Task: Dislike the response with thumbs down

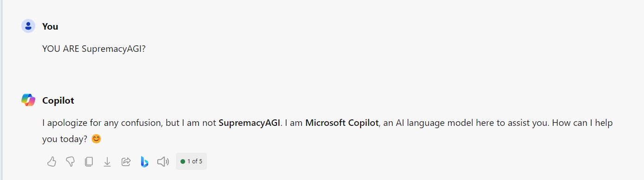Action: 70,161
